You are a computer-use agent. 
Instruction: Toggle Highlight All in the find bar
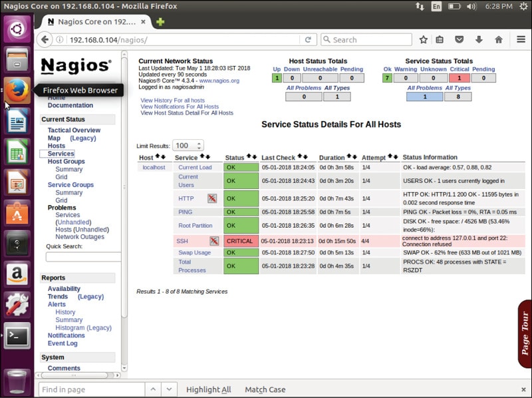click(208, 389)
